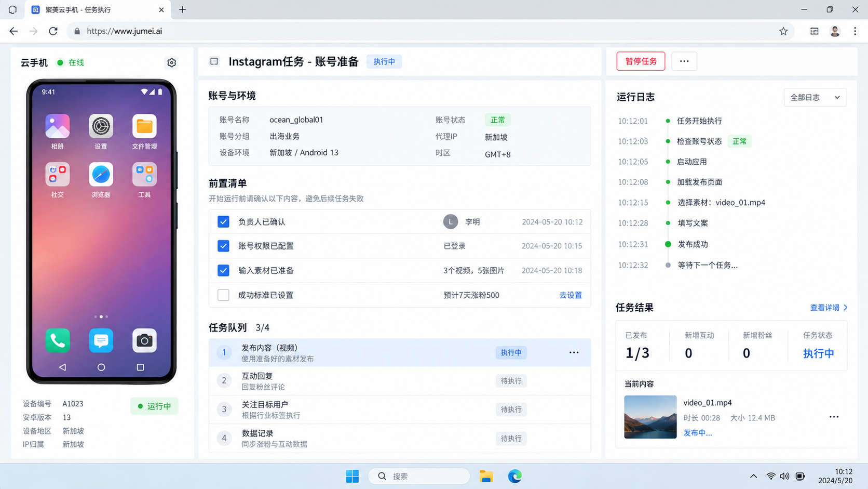Click the taskbar 搜索 search box
Screen dimensions: 868x489
pos(419,476)
